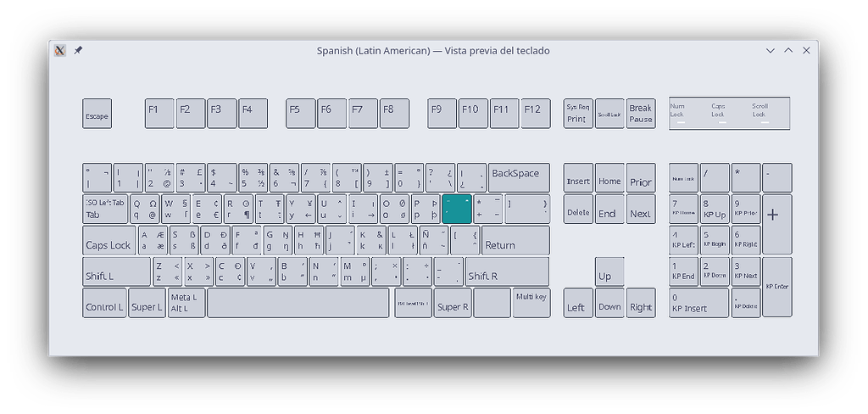Click the End key
Viewport: 868px width, 414px height.
pos(609,209)
